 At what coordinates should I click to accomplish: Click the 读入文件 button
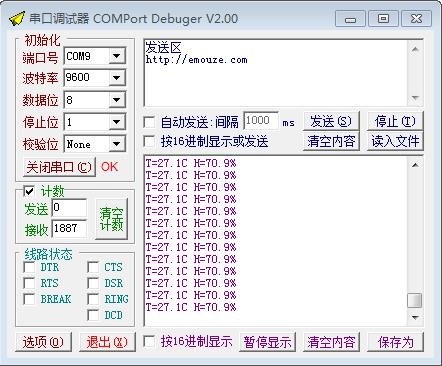coord(395,141)
